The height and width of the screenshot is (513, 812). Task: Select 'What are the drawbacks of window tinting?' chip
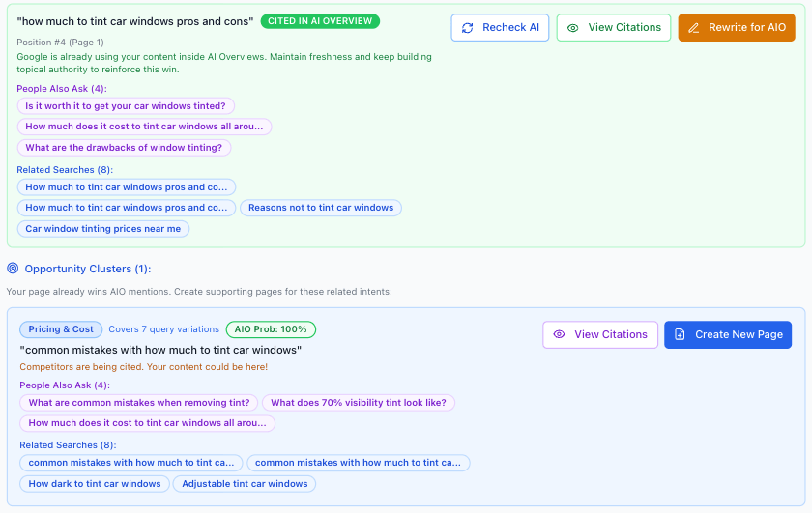[124, 148]
